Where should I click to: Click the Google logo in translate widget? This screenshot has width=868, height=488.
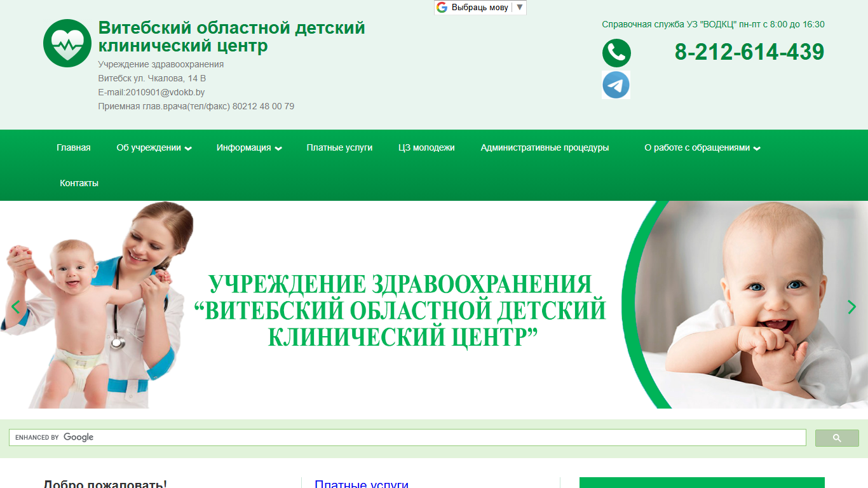(442, 8)
